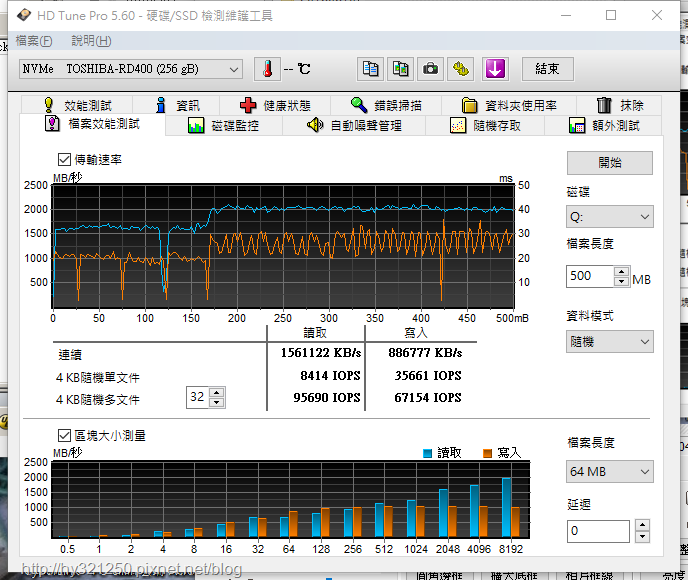The width and height of the screenshot is (688, 580).
Task: Increase the 延遲 delay spinner
Action: 642,525
